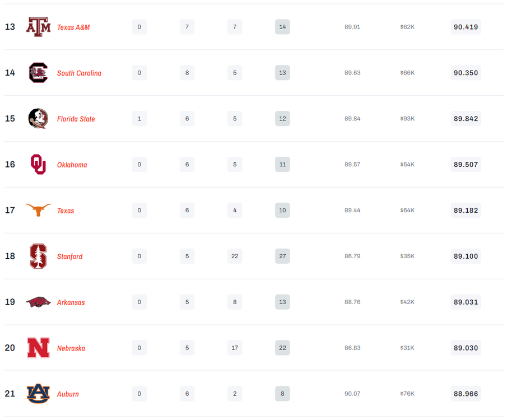The image size is (521, 420).
Task: Open the Auburn team link
Action: pyautogui.click(x=68, y=394)
